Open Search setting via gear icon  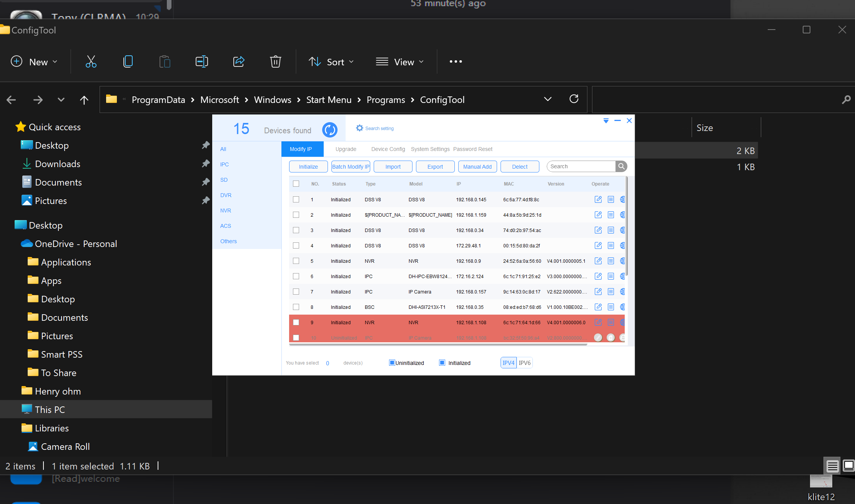tap(360, 128)
